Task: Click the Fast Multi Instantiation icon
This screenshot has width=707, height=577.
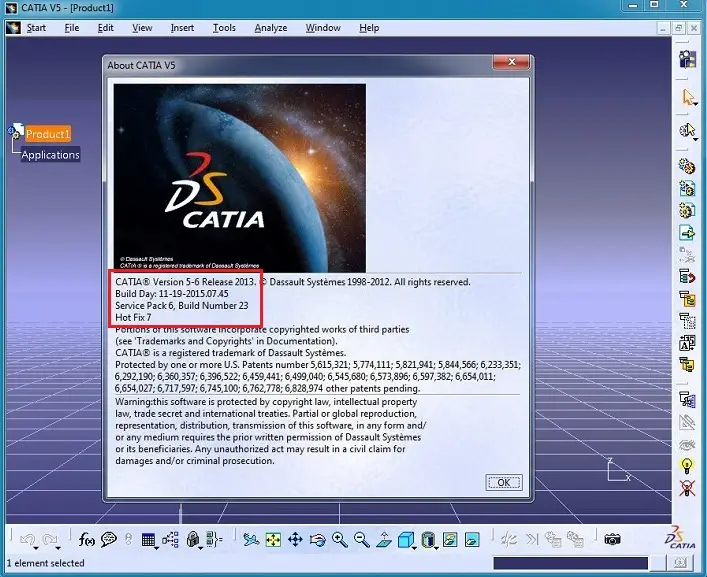Action: click(x=687, y=399)
